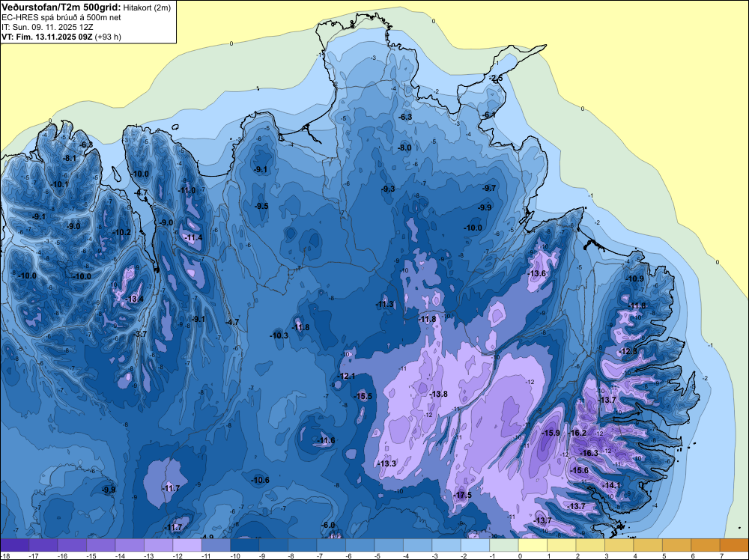
Task: Click the -12.1 temperature label
Action: coord(347,376)
